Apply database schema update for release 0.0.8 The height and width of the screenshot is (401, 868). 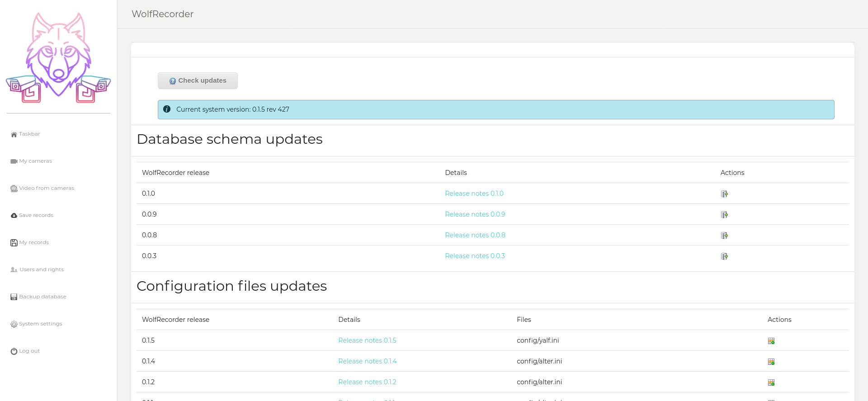point(724,236)
